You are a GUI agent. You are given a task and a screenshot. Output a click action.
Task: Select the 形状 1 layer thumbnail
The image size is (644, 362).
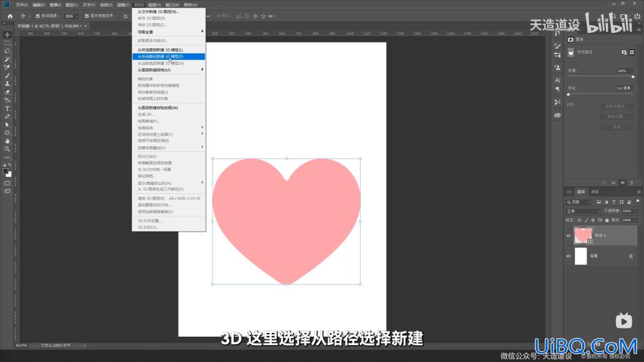tap(583, 236)
